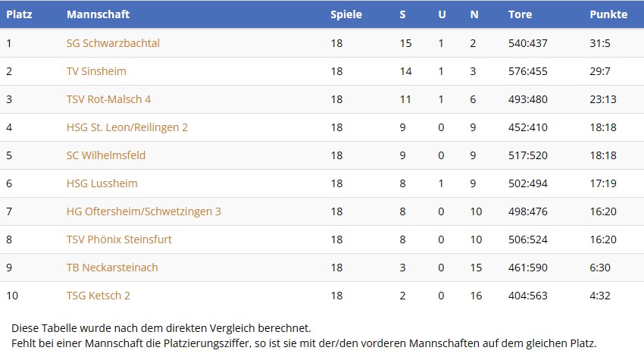Open the TB Neckarsteinach team link
The width and height of the screenshot is (644, 360).
click(112, 268)
